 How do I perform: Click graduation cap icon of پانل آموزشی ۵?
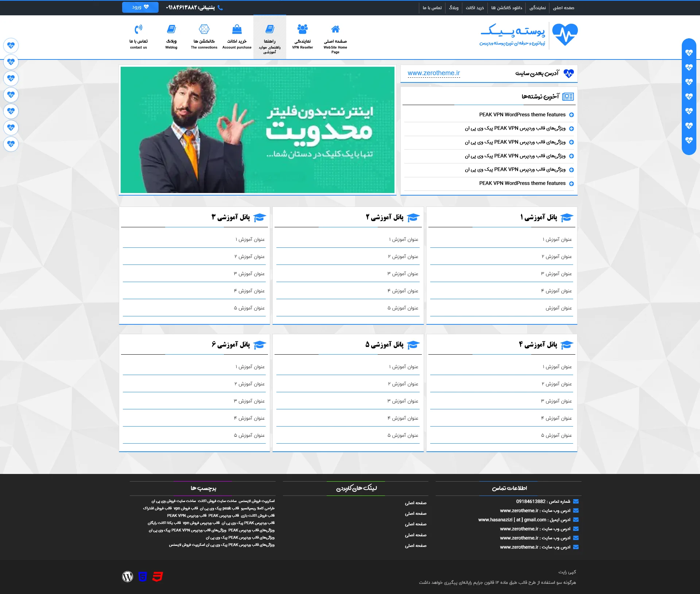tap(413, 345)
